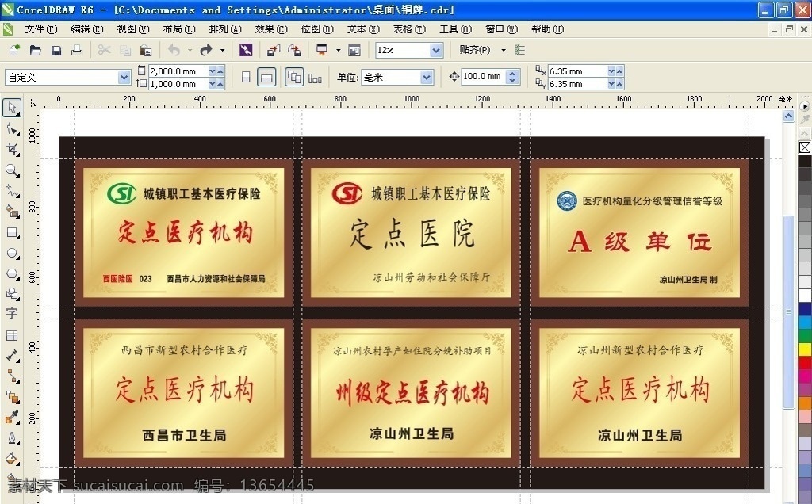
Task: Expand the application launcher dropdown arrow
Action: click(x=338, y=50)
